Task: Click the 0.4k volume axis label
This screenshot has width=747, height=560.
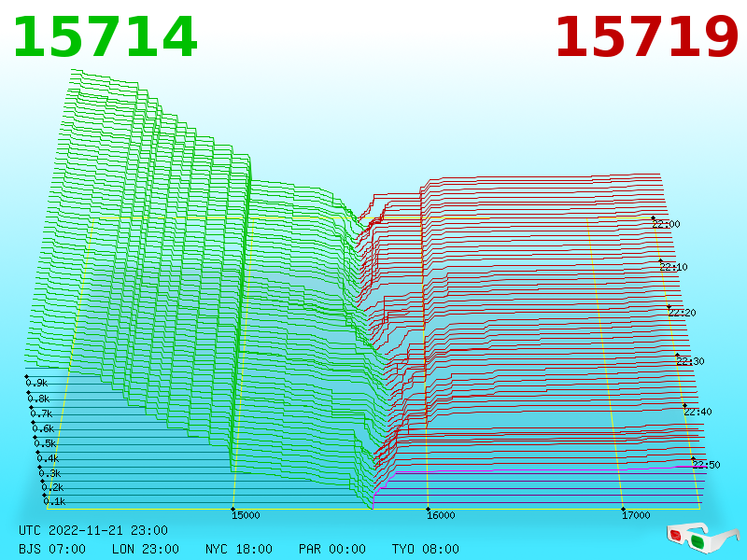Action: [x=48, y=459]
